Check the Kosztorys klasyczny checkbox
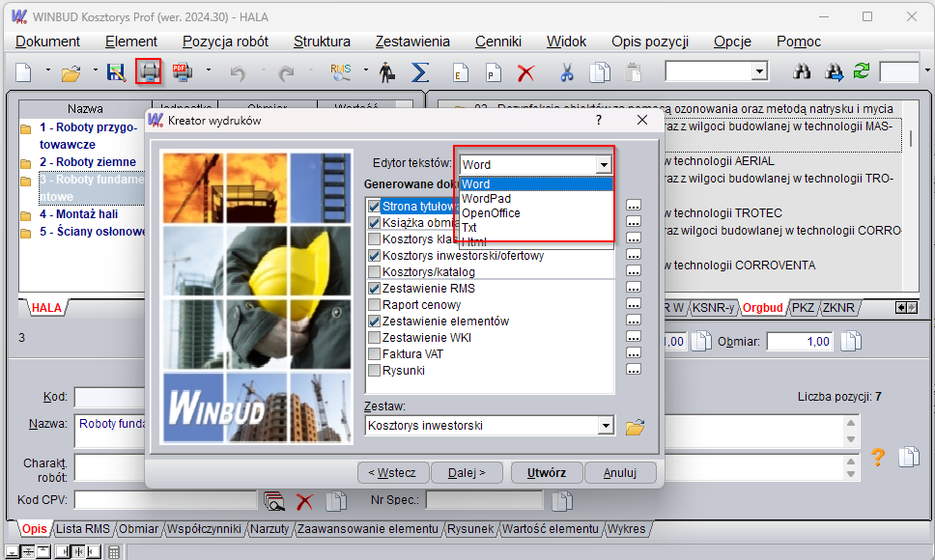The image size is (935, 560). (374, 238)
